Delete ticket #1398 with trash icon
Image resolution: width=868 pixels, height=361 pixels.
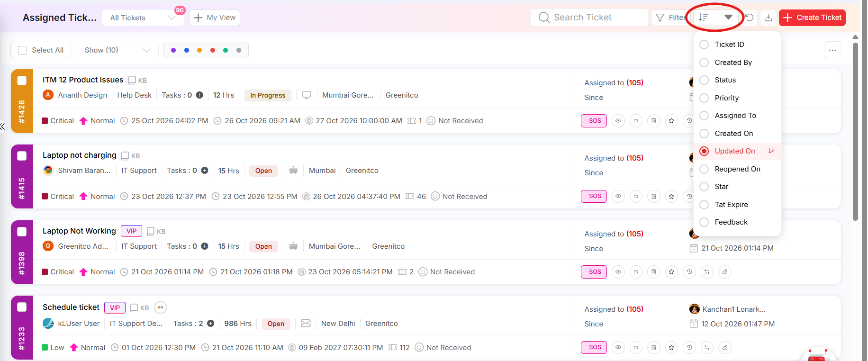[x=654, y=272]
